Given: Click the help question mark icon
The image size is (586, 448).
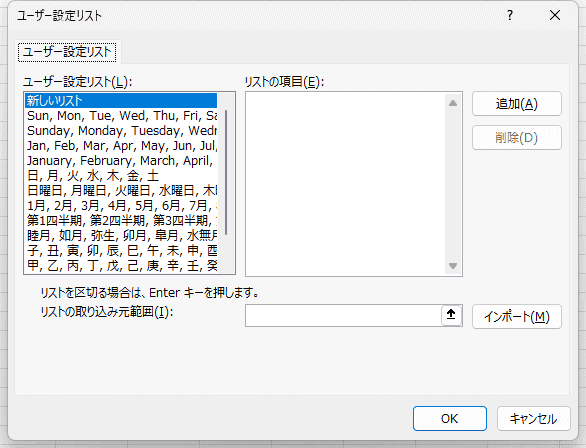Looking at the screenshot, I should click(510, 15).
